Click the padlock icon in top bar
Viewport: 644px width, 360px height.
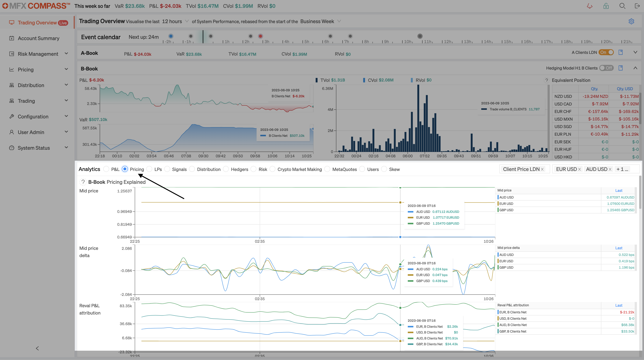click(606, 6)
